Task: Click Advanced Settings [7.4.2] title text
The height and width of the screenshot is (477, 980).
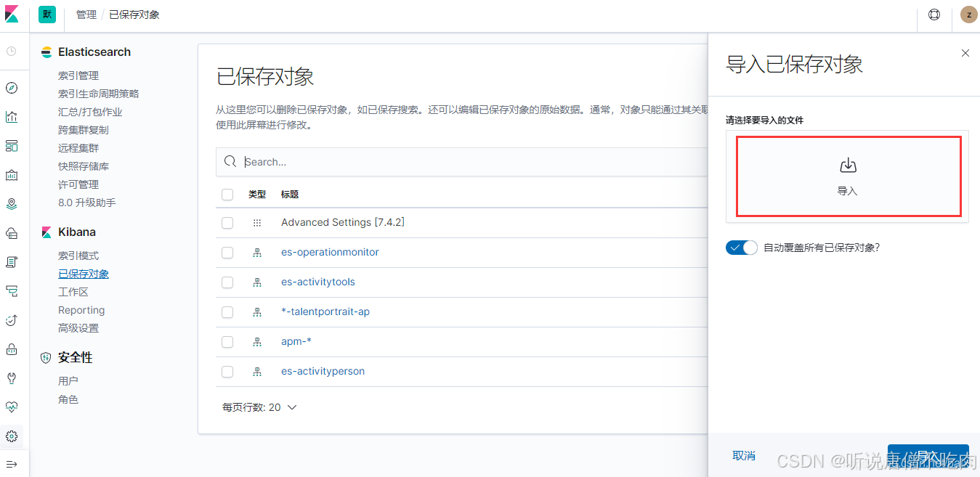Action: click(343, 222)
